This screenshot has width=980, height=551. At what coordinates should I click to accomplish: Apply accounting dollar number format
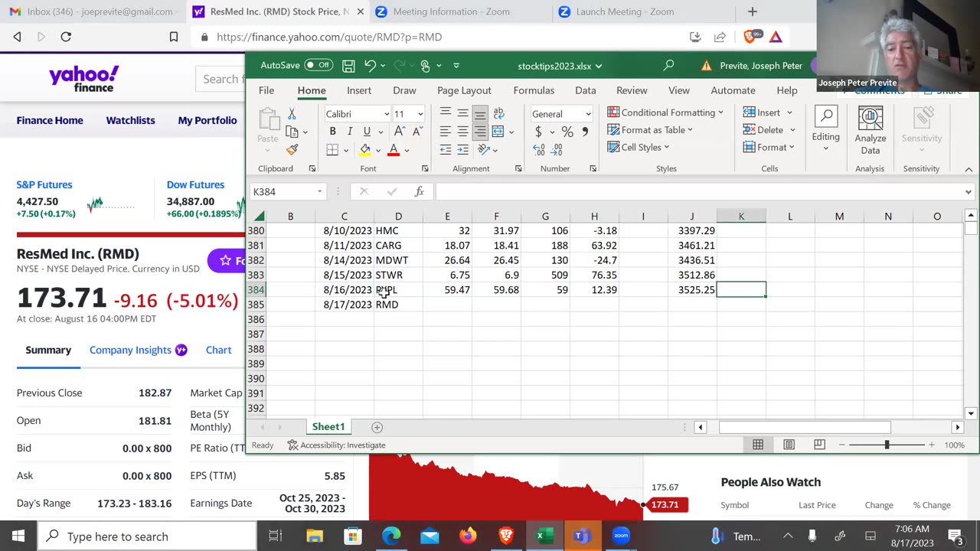tap(538, 132)
